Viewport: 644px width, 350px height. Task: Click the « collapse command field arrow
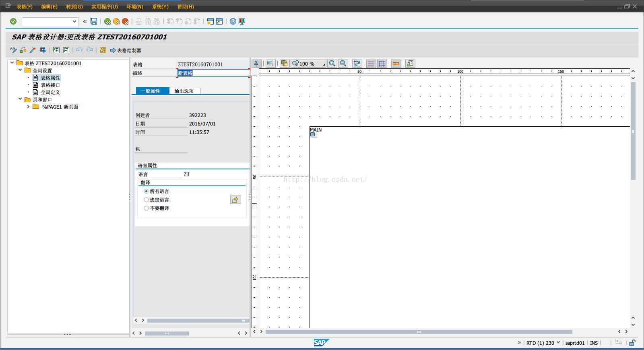point(85,21)
